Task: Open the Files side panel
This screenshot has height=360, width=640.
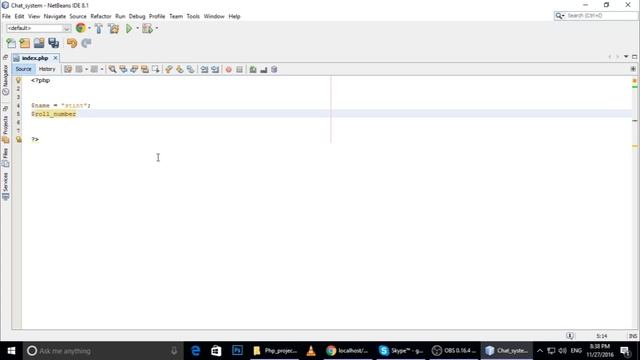Action: click(x=5, y=158)
